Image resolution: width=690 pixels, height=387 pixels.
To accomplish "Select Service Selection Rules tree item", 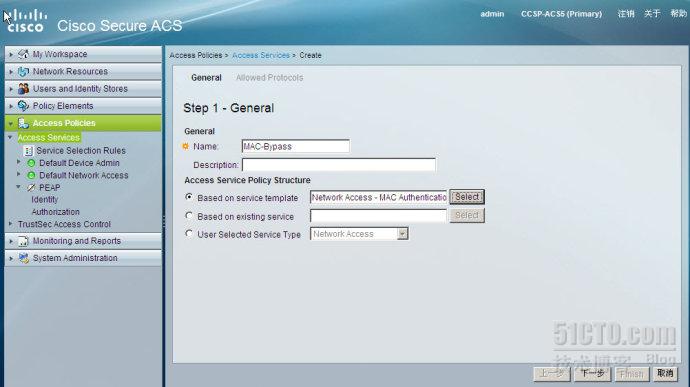I will pyautogui.click(x=81, y=151).
